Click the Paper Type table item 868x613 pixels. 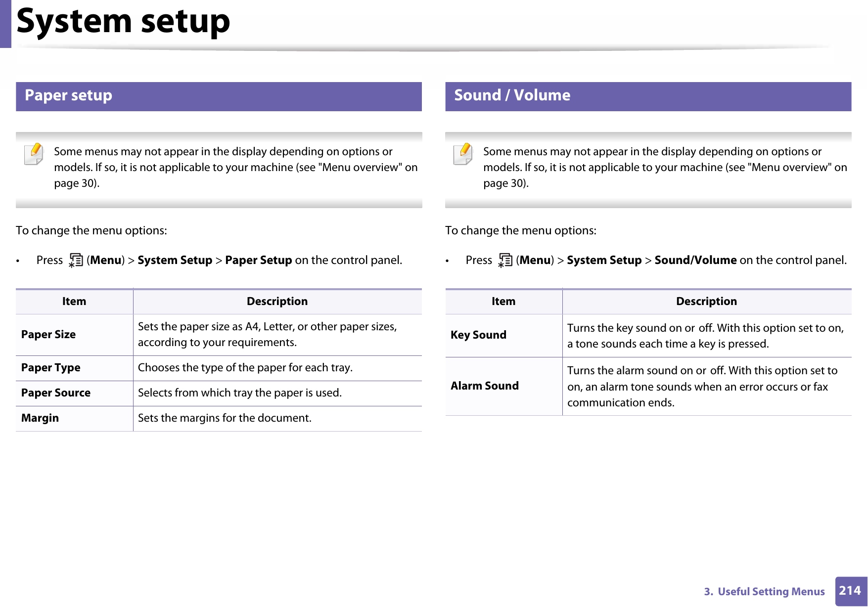(x=51, y=368)
